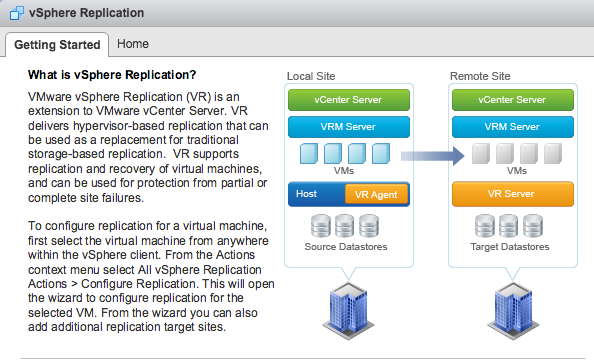Switch to the Home tab
The image size is (594, 362).
(x=133, y=44)
